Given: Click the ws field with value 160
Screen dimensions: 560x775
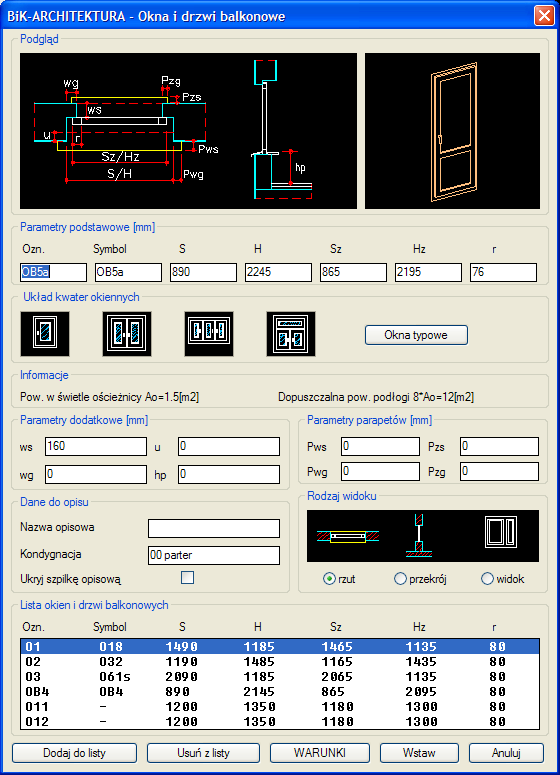Looking at the screenshot, I should click(96, 446).
